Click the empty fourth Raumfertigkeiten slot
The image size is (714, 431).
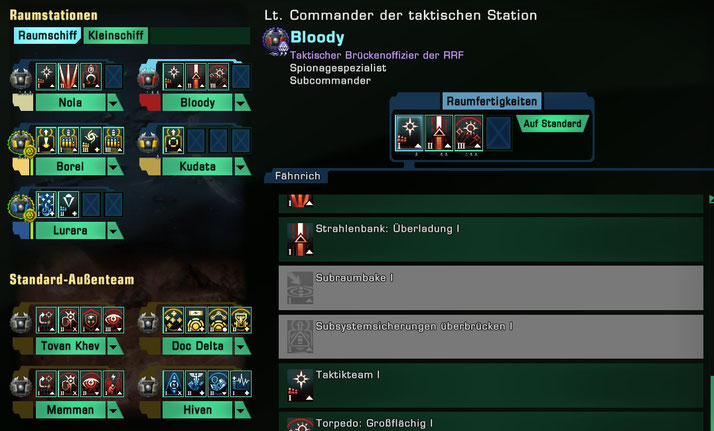pyautogui.click(x=498, y=132)
